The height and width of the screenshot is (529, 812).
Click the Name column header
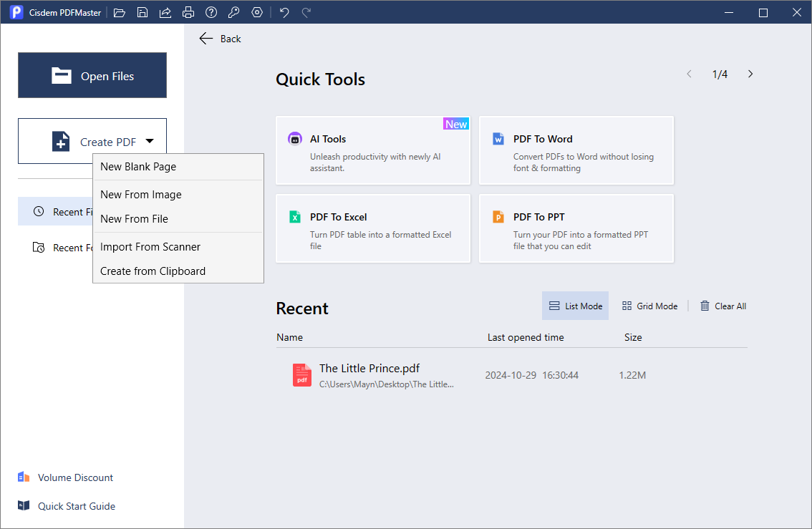(x=289, y=337)
